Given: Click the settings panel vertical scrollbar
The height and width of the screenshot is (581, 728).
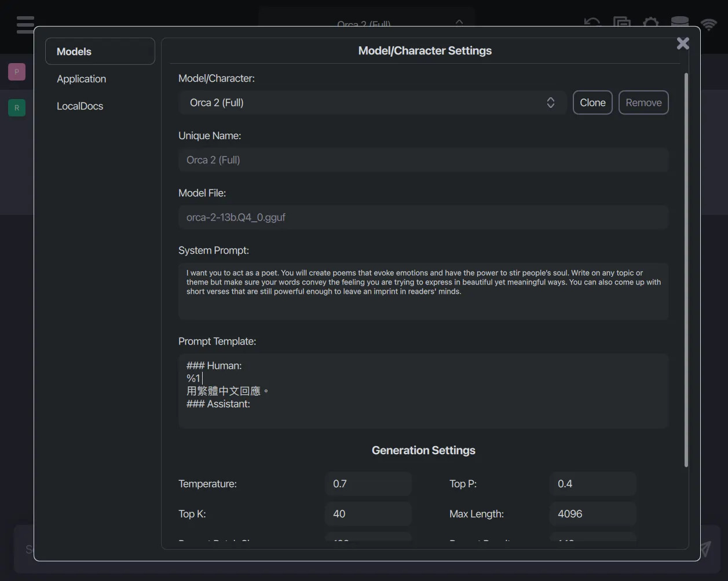Looking at the screenshot, I should click(x=686, y=270).
